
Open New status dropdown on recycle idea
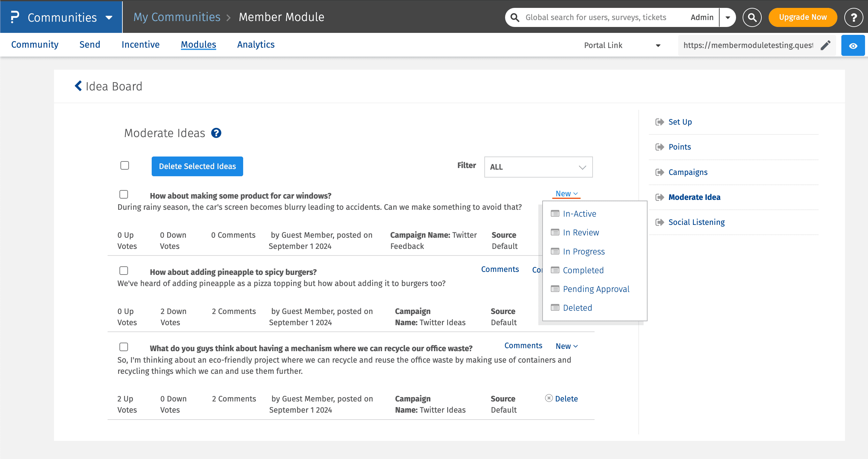[x=566, y=346]
